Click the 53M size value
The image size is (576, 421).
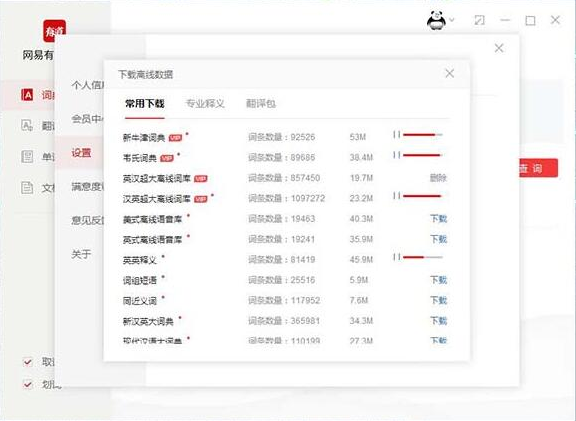click(357, 137)
